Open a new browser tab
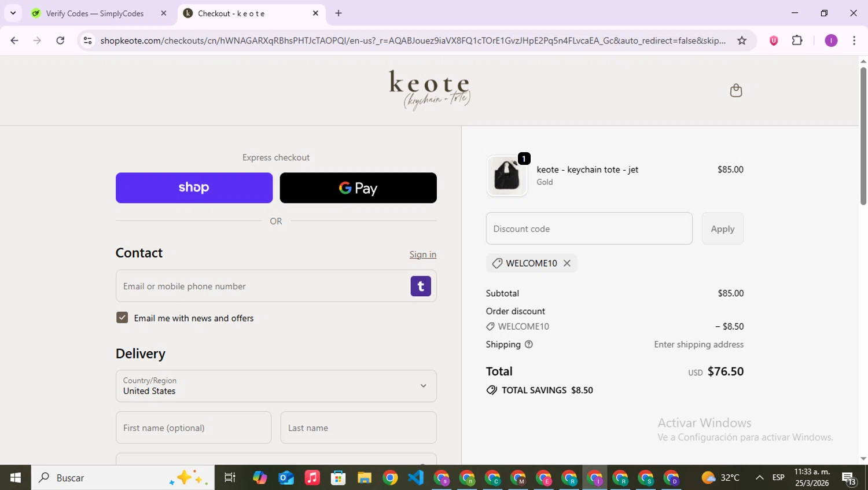 point(339,13)
